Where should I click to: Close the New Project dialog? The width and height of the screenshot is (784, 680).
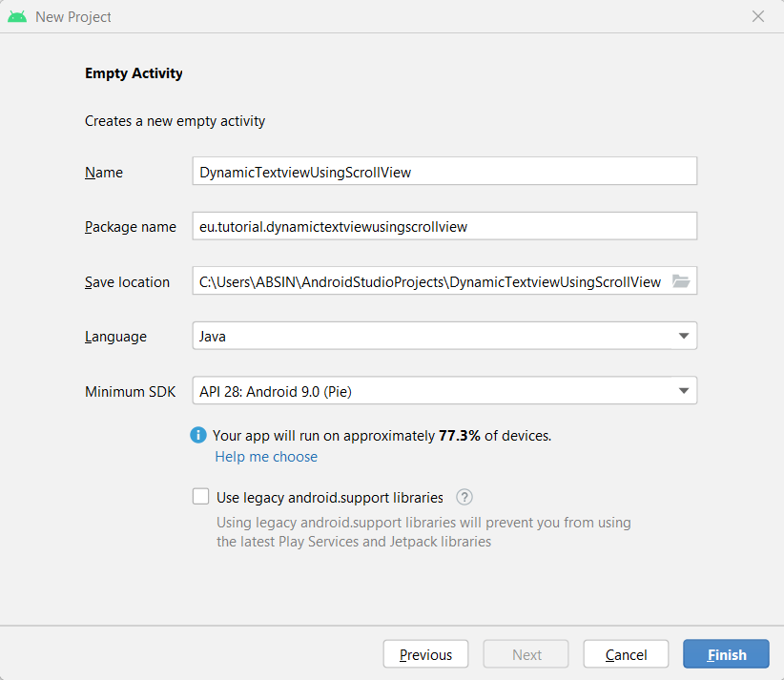click(758, 16)
